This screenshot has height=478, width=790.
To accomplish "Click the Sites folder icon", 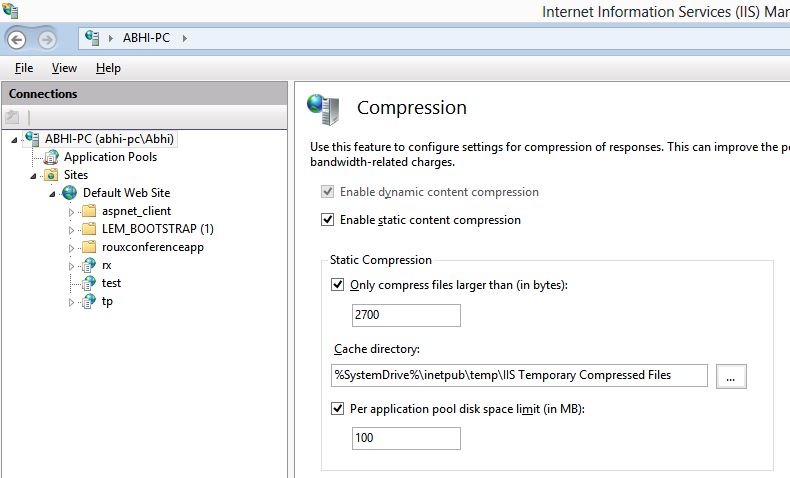I will (x=51, y=175).
